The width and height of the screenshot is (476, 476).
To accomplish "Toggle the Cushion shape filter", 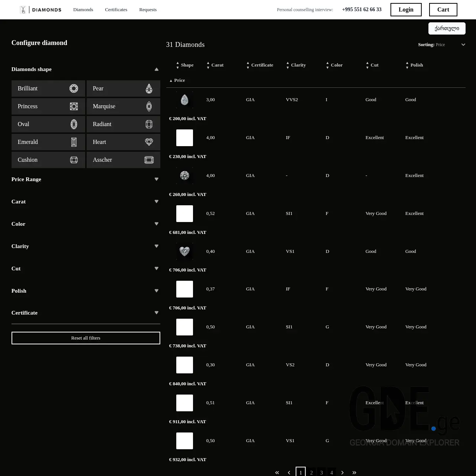I will [x=48, y=160].
